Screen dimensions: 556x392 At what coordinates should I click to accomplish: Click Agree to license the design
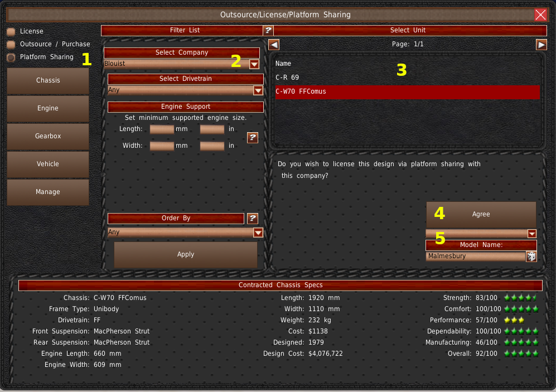(x=481, y=214)
